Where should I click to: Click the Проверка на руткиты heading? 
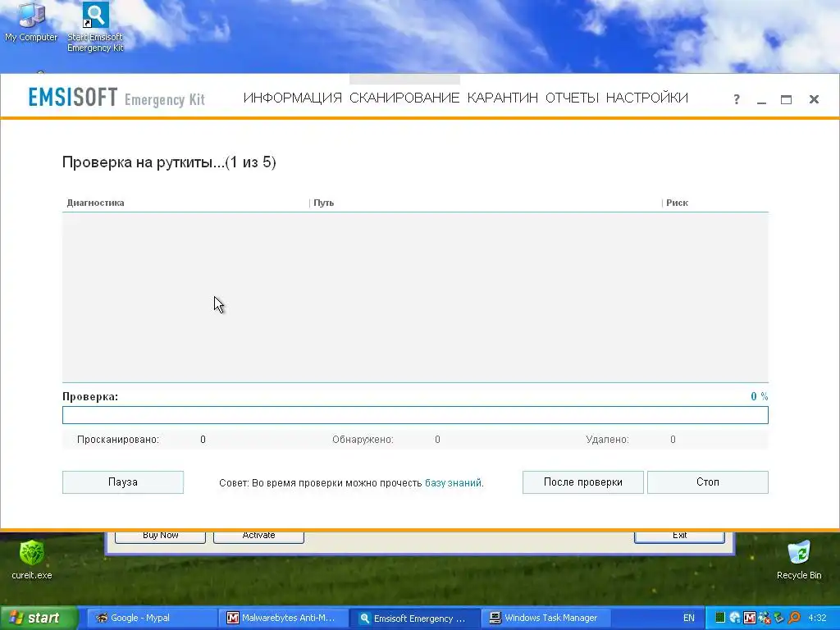tap(169, 162)
